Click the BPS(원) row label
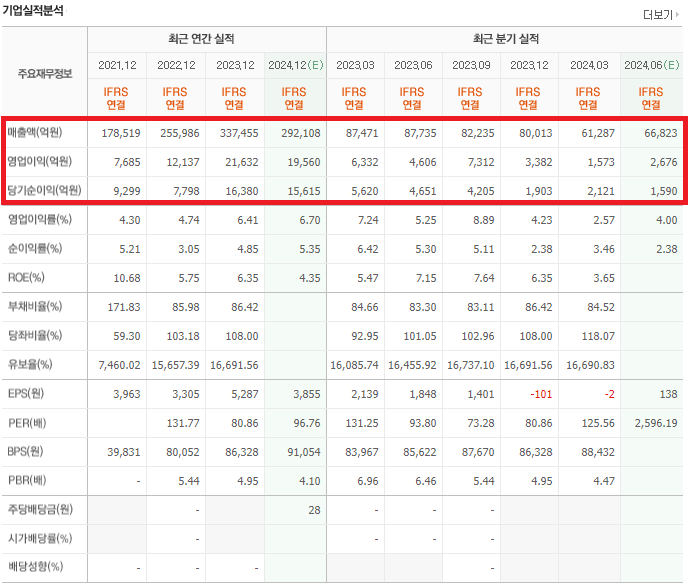This screenshot has width=690, height=585. click(x=25, y=452)
